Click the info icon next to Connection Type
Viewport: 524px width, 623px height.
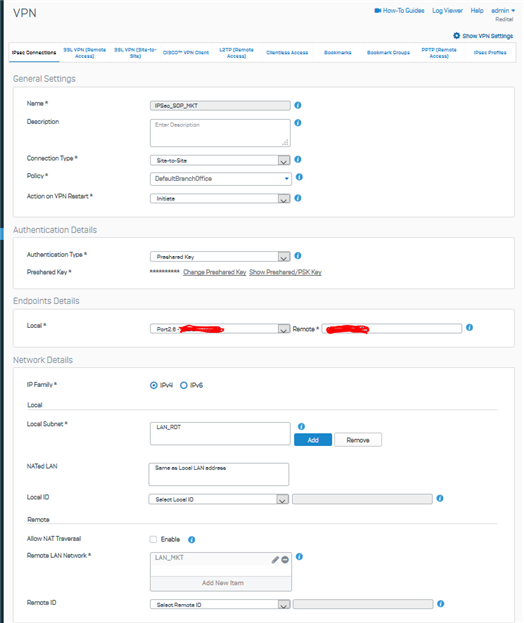click(x=298, y=159)
